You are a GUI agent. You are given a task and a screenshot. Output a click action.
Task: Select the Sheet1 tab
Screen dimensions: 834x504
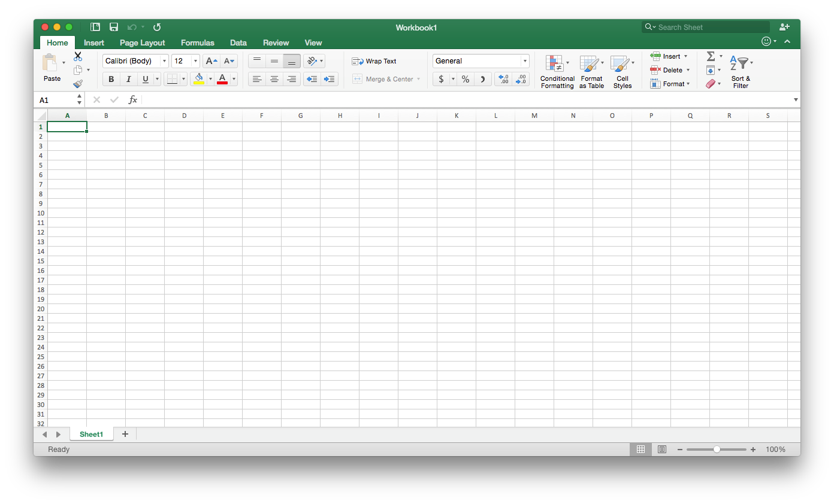tap(92, 434)
